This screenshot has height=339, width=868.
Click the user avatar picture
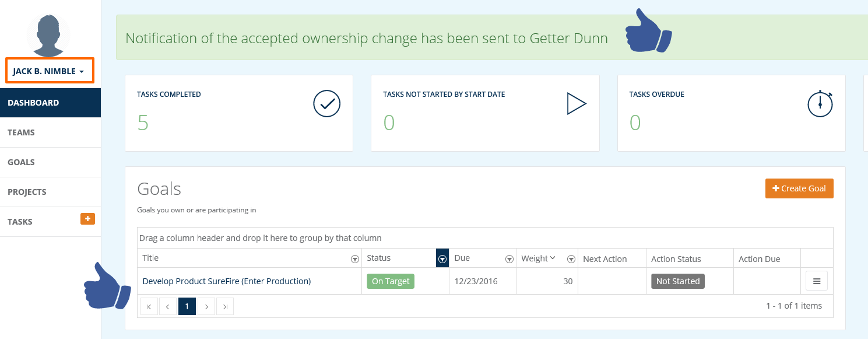tap(48, 35)
